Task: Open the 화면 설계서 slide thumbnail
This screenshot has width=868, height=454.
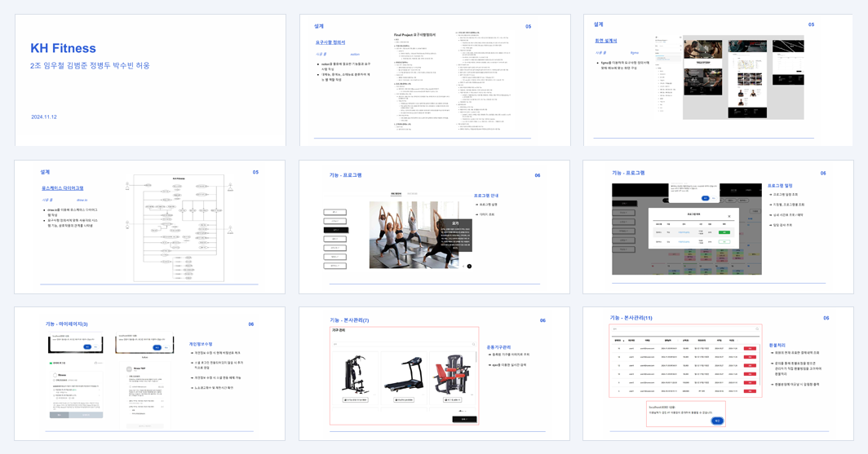Action: point(718,80)
